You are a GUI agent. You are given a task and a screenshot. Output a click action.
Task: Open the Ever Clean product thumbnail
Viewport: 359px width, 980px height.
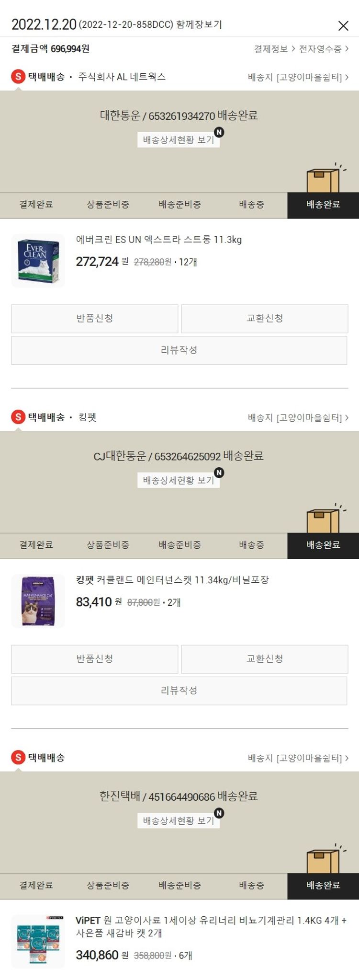[38, 261]
